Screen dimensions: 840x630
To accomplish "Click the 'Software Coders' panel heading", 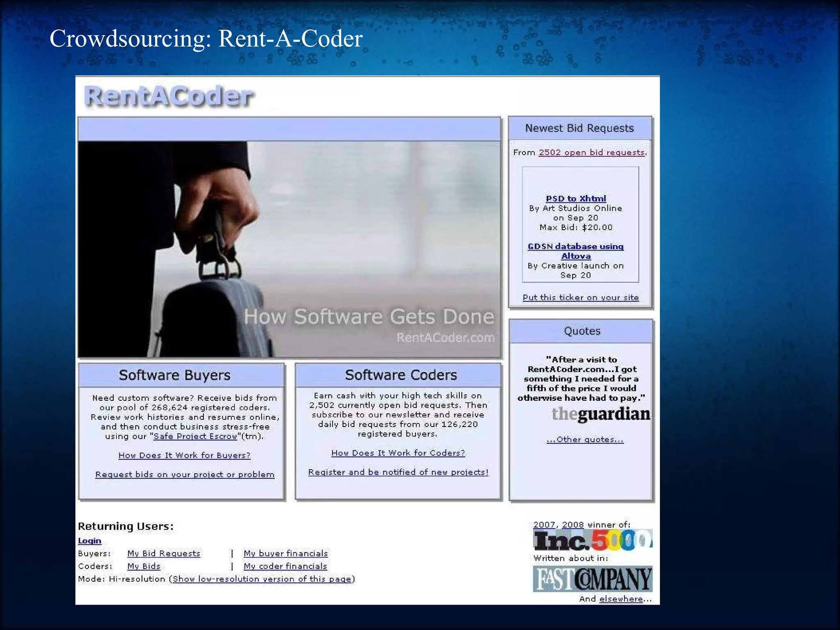I will 401,375.
